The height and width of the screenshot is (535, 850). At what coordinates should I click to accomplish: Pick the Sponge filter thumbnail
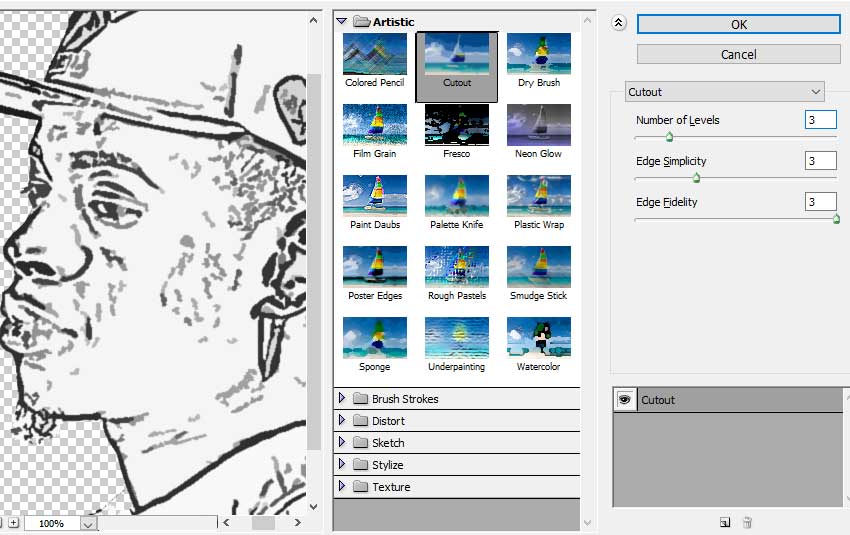(x=375, y=338)
